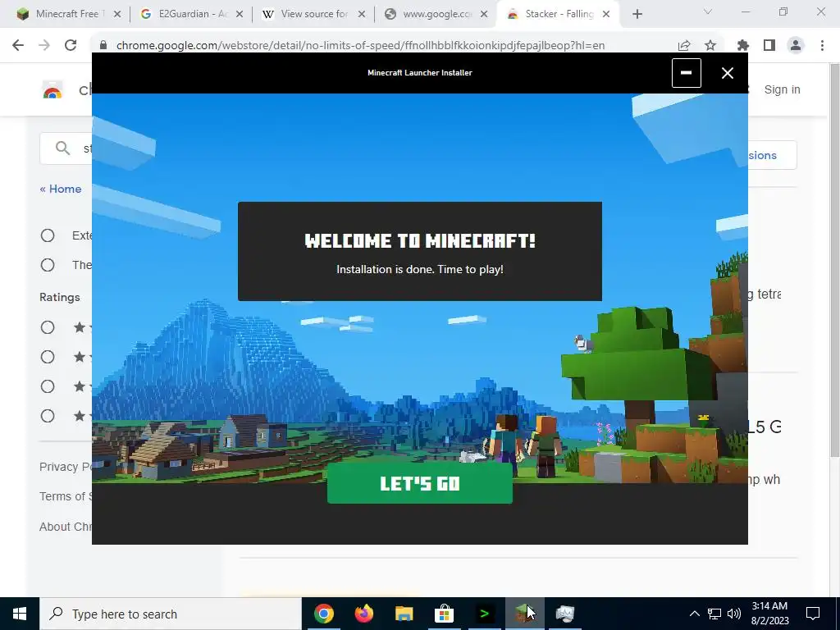Screen dimensions: 840x630
Task: Select the Themes radio button
Action: [x=48, y=265]
